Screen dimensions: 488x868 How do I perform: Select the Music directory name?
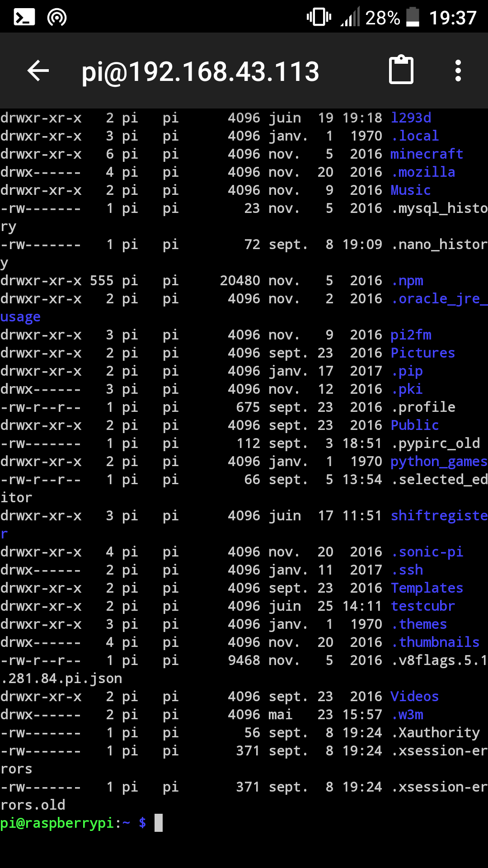click(411, 190)
